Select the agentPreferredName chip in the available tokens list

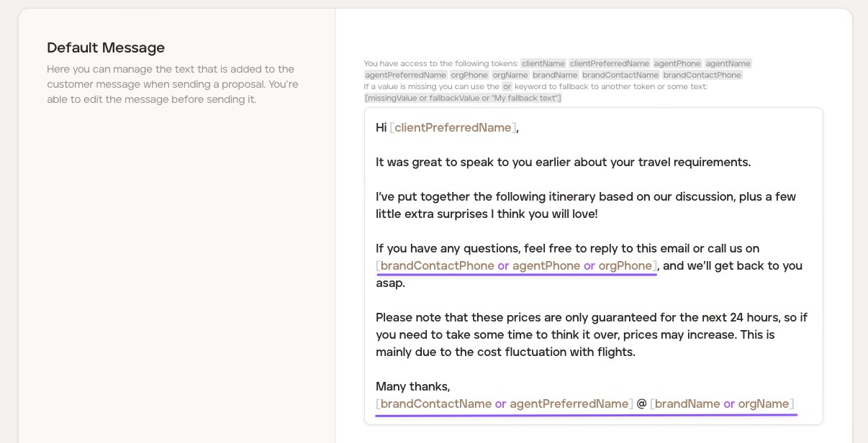[405, 75]
